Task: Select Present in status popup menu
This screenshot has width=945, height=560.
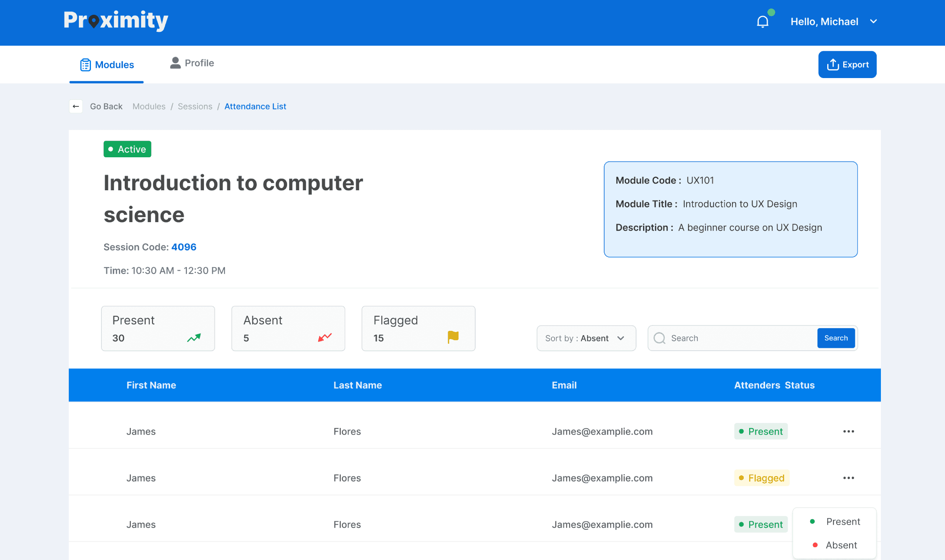Action: coord(842,522)
